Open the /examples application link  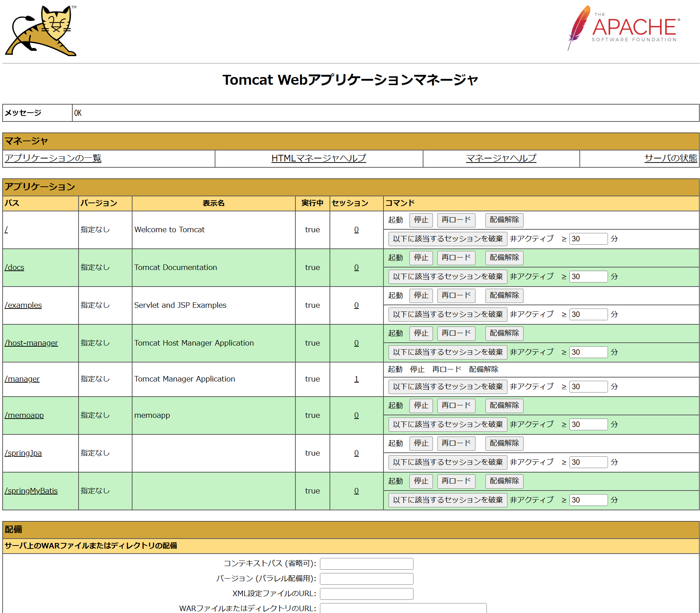coord(23,305)
